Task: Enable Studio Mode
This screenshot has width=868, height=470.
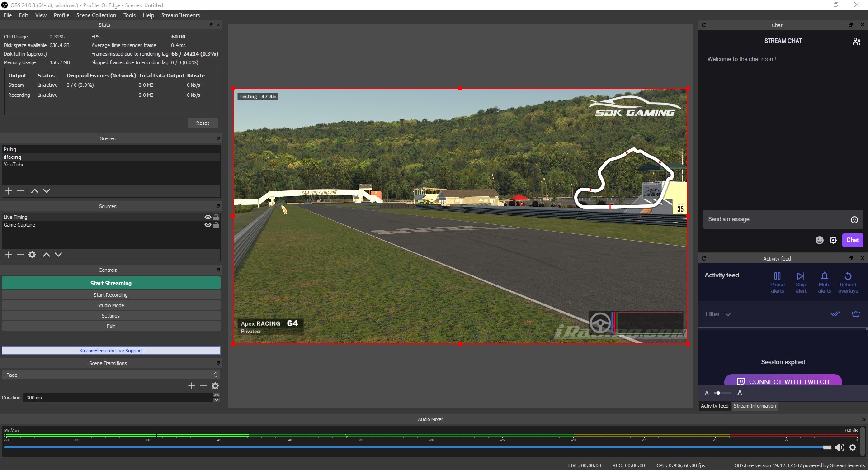Action: click(x=111, y=305)
